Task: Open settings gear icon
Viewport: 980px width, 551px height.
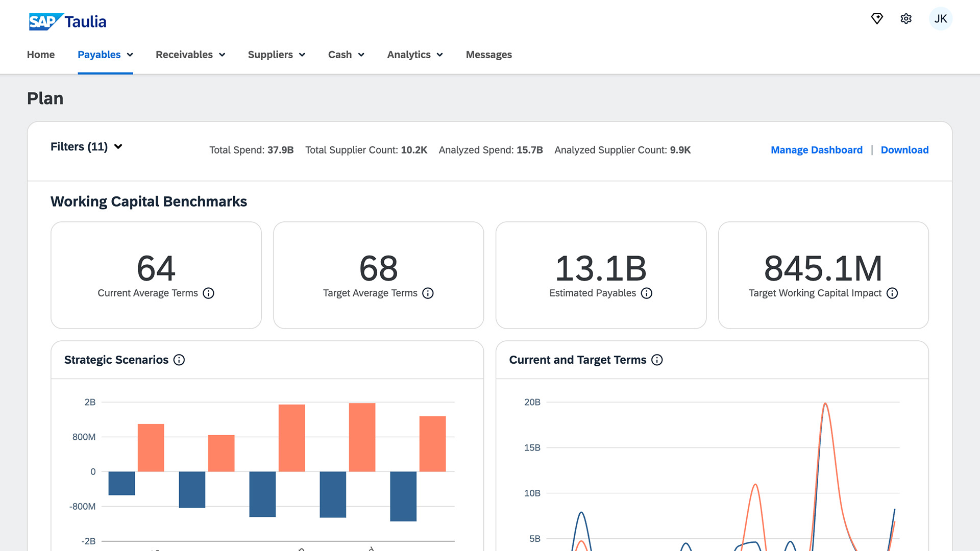Action: tap(906, 19)
